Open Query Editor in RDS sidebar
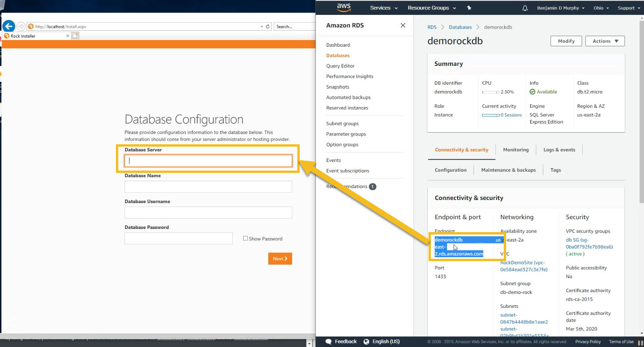Image resolution: width=644 pixels, height=347 pixels. tap(340, 66)
